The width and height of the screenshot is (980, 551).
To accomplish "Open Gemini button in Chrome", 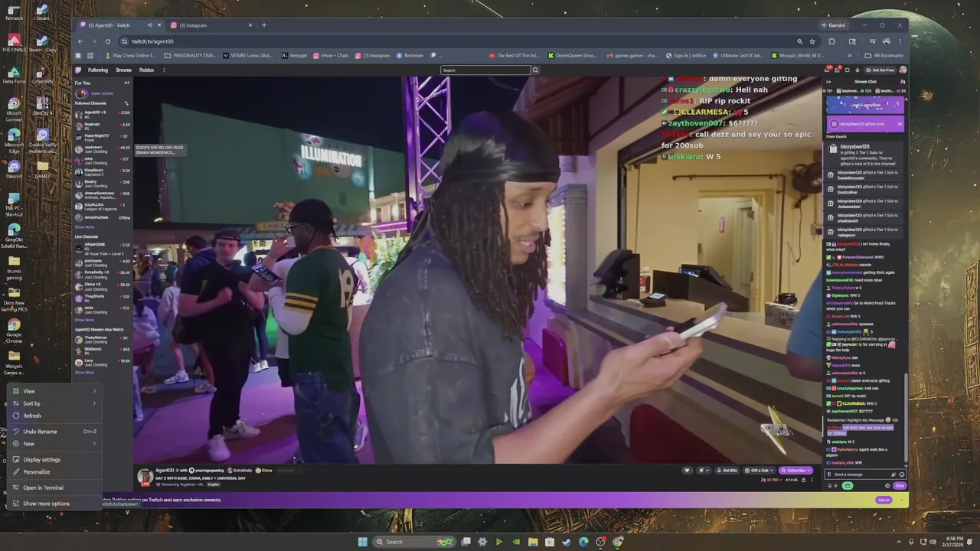I will pos(832,25).
